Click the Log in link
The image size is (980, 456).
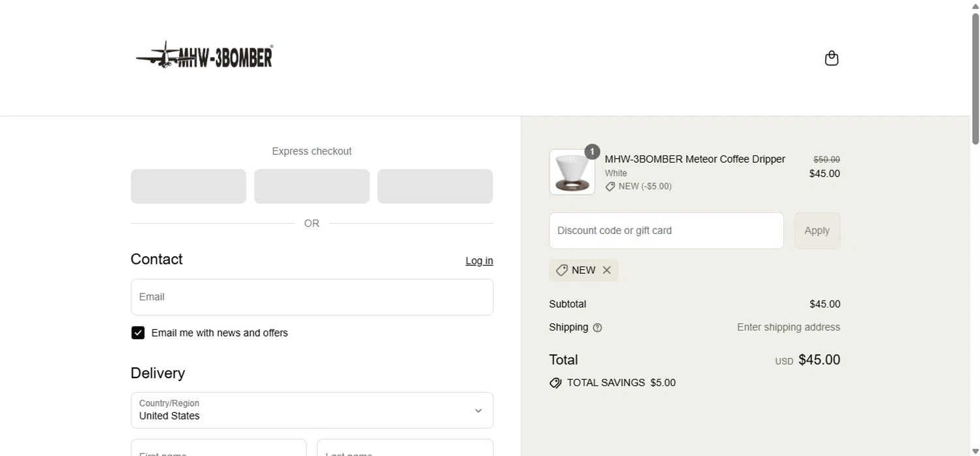tap(479, 261)
